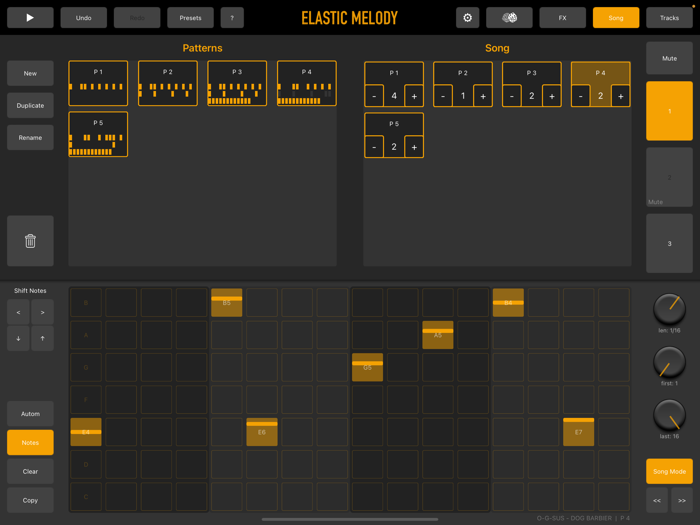Image resolution: width=700 pixels, height=525 pixels.
Task: Select highlighted P 4 block in Song
Action: [600, 84]
